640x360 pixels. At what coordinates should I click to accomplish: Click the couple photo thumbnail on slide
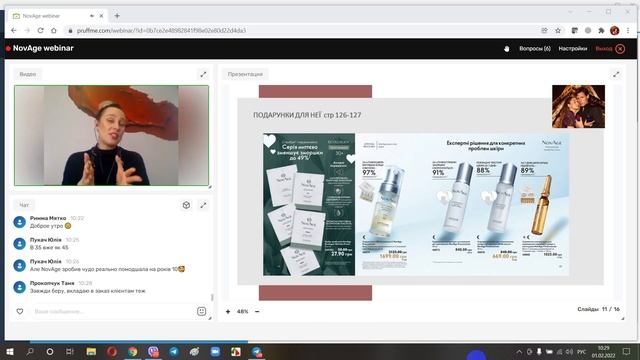tap(578, 107)
